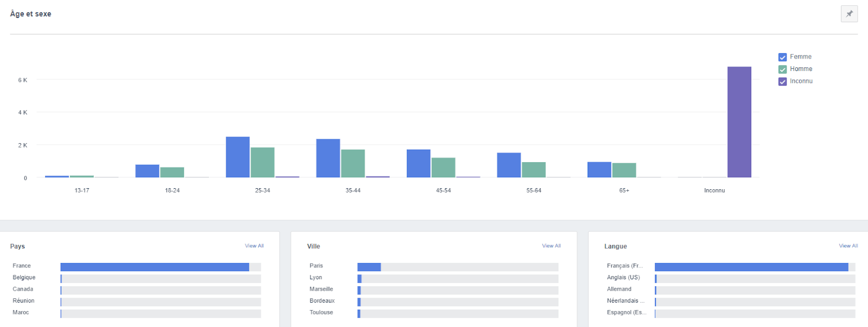This screenshot has width=868, height=327.
Task: Click the Inconnu axis label under chart
Action: point(714,190)
